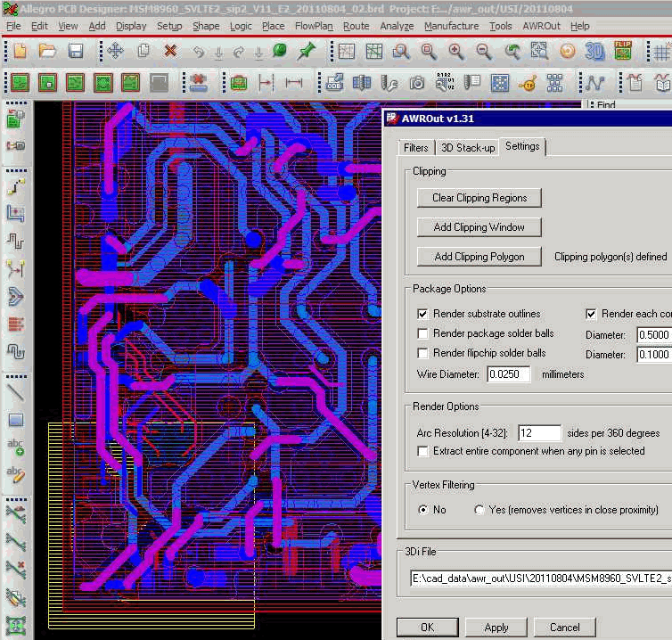Disable Render substrate outlines checkbox

[423, 314]
